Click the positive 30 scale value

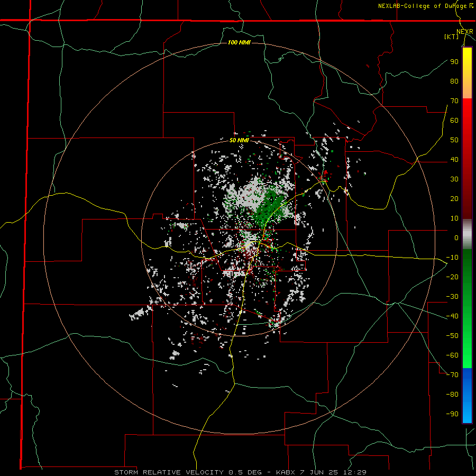pyautogui.click(x=454, y=179)
